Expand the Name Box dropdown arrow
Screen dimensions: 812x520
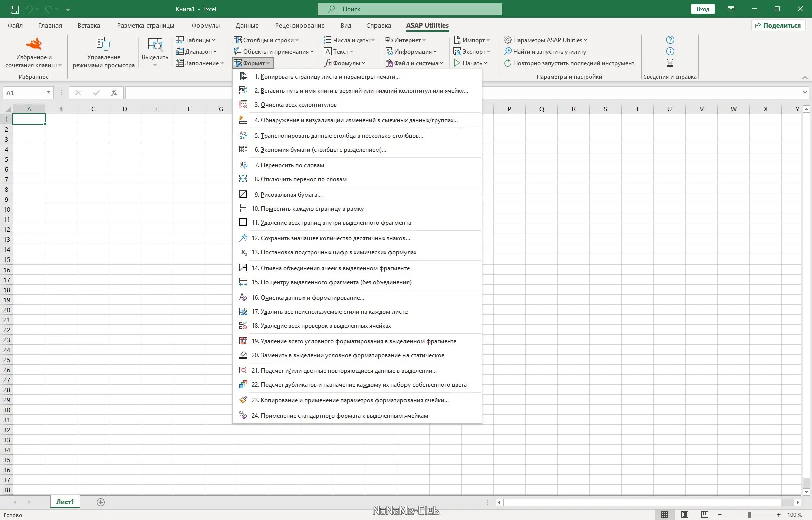[x=48, y=93]
